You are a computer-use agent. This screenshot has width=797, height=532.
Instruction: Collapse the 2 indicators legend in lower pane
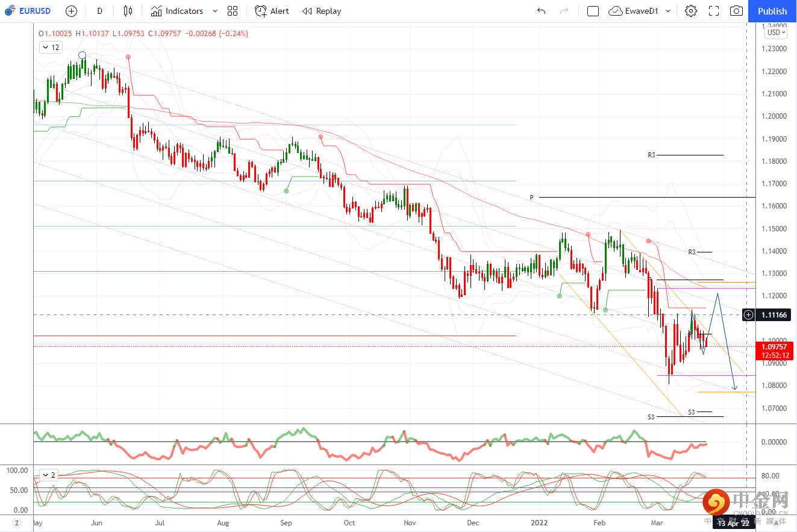click(x=48, y=475)
